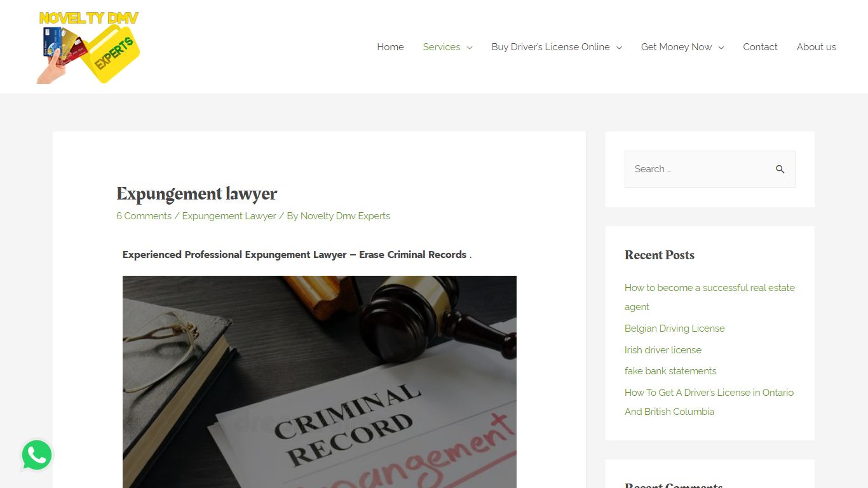868x488 pixels.
Task: Expand Buy Driver's License Online arrow
Action: (619, 48)
